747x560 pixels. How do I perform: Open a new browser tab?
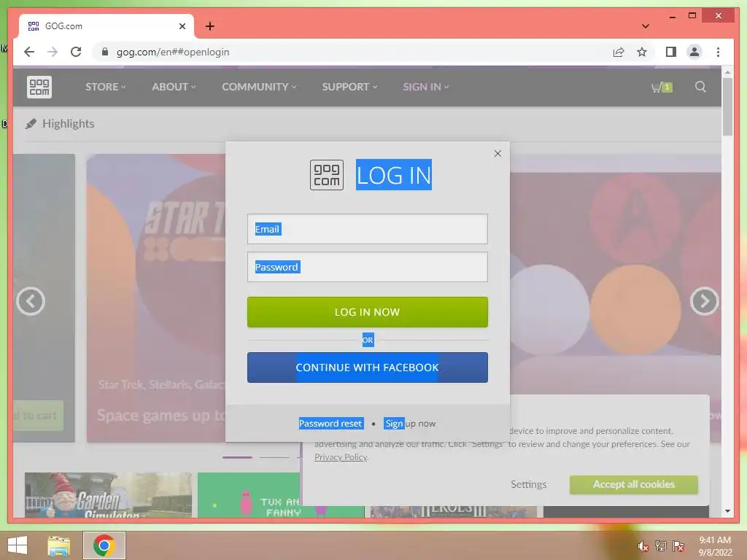click(210, 26)
